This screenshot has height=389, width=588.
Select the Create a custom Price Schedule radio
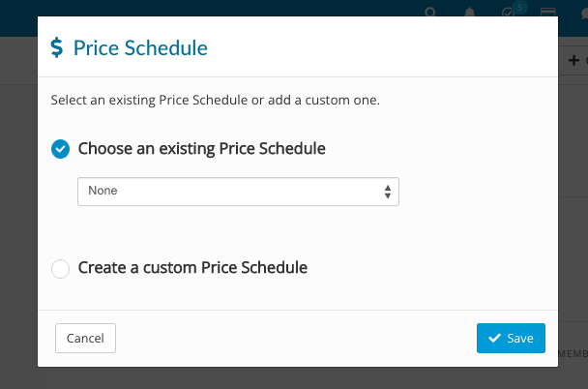(x=60, y=269)
